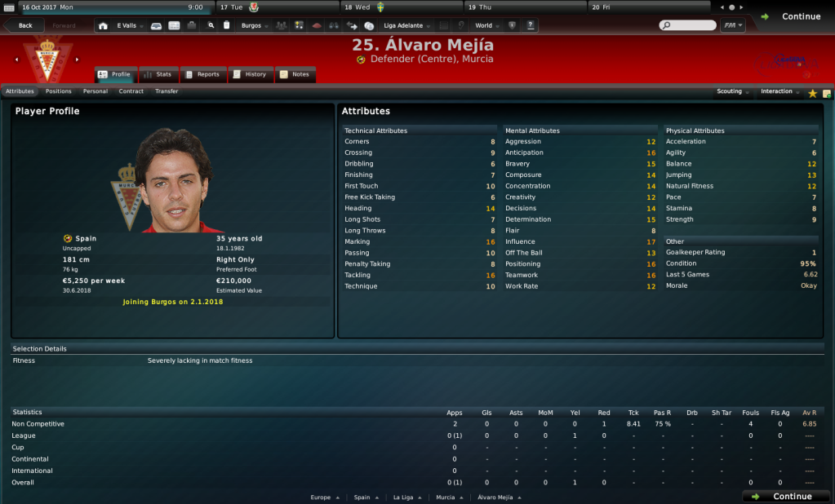The height and width of the screenshot is (504, 835).
Task: Switch to the History tab
Action: (251, 74)
